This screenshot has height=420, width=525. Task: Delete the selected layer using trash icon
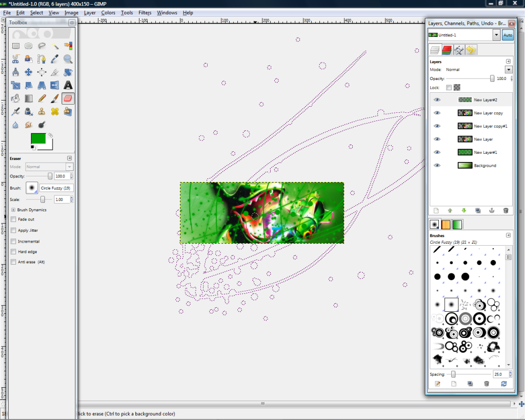click(506, 211)
